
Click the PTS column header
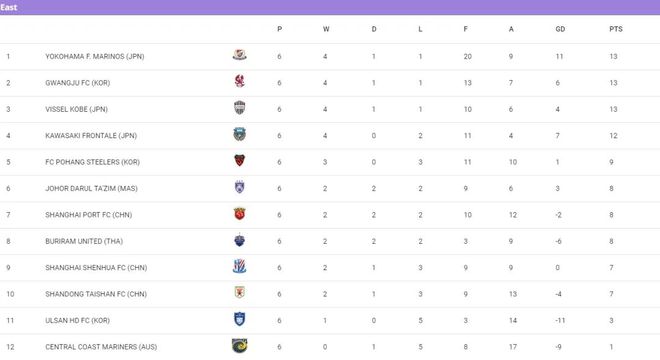(615, 29)
